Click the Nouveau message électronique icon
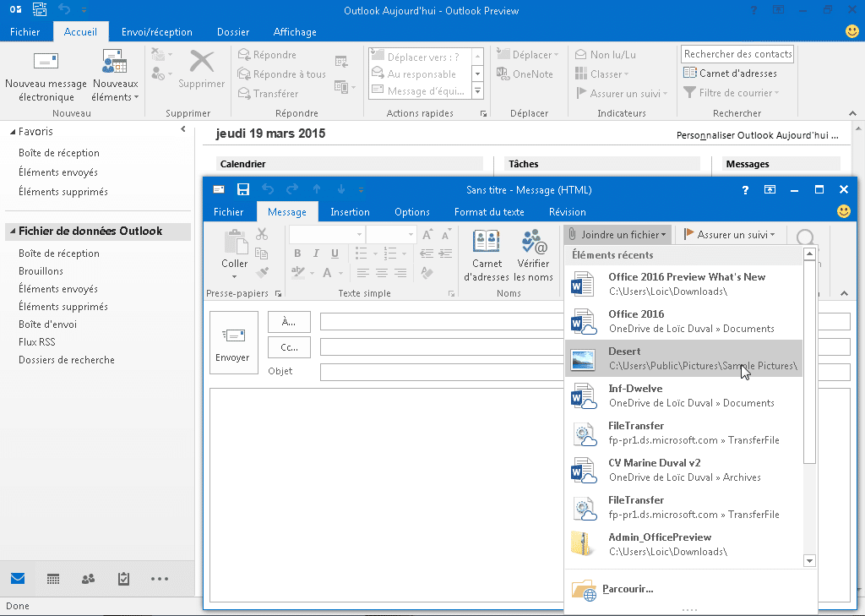The width and height of the screenshot is (865, 616). [46, 62]
